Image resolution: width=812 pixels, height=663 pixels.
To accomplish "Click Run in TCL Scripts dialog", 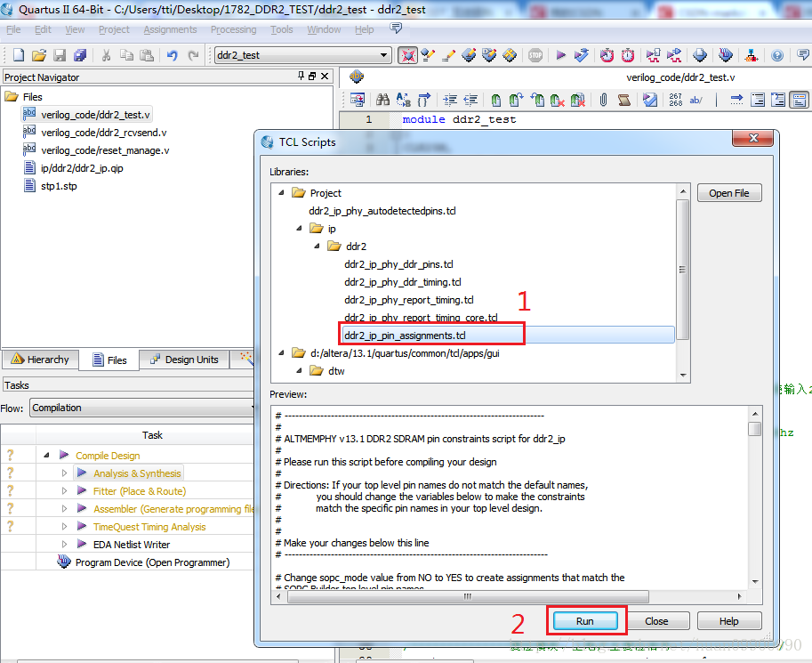I will point(585,621).
